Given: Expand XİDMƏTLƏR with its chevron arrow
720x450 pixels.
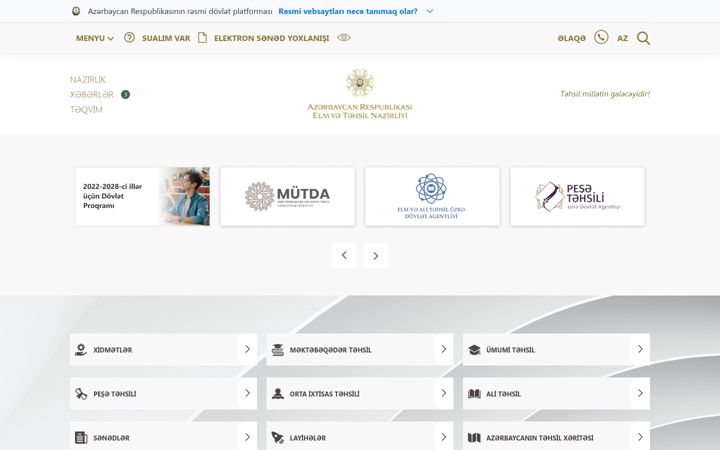Looking at the screenshot, I should tap(248, 349).
